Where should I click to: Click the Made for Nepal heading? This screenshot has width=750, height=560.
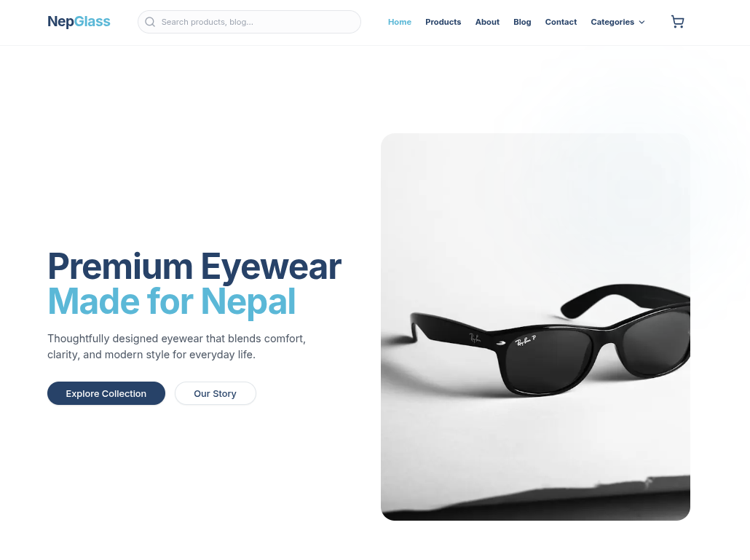click(172, 301)
